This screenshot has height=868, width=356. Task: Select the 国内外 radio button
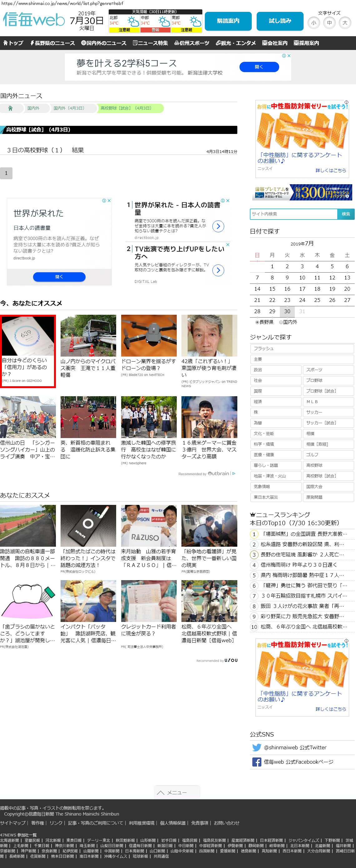tap(281, 322)
